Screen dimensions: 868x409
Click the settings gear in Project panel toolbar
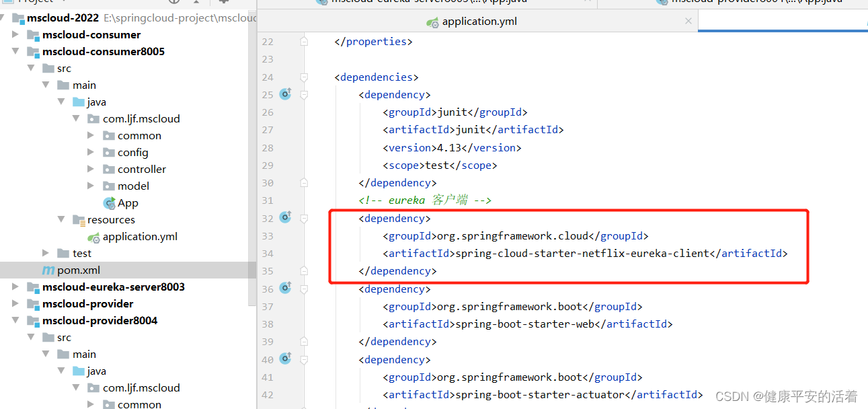tap(224, 3)
